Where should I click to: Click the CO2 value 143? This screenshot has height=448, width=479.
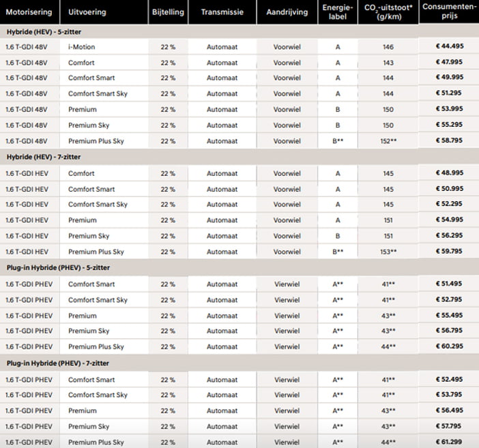pyautogui.click(x=388, y=63)
